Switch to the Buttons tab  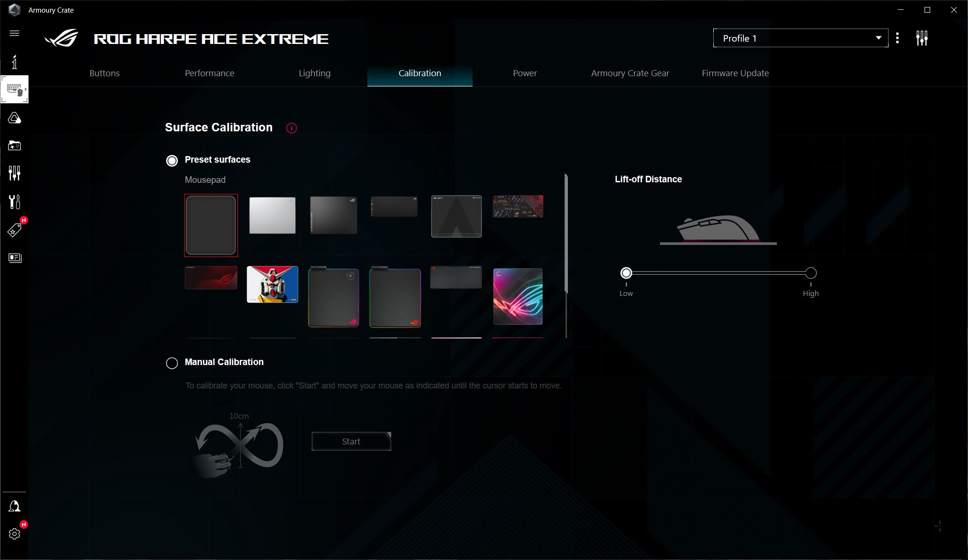(x=105, y=73)
